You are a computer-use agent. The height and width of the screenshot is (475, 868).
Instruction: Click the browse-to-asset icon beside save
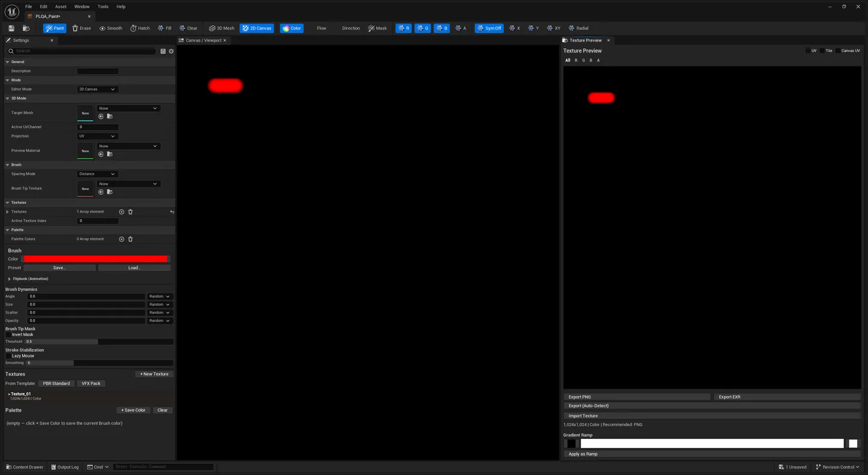coord(26,28)
